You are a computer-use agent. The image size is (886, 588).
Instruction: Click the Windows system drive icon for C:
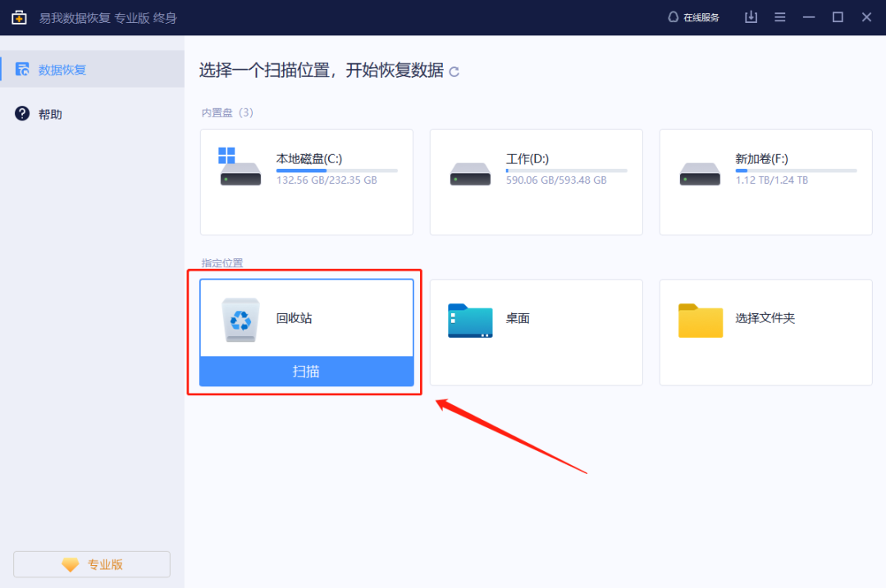pos(240,166)
